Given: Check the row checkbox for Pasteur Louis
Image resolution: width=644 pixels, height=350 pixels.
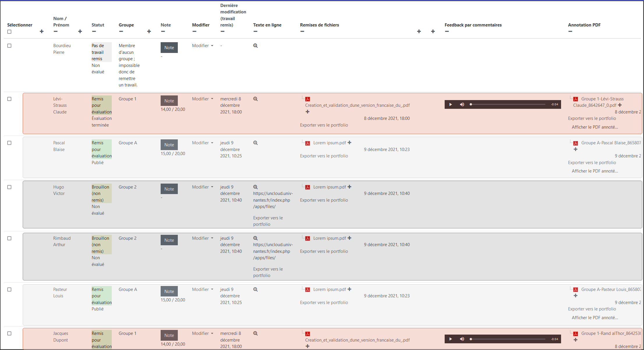Looking at the screenshot, I should [9, 289].
